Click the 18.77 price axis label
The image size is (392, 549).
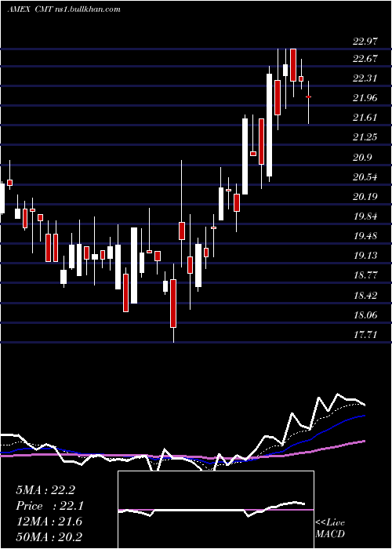tap(365, 275)
